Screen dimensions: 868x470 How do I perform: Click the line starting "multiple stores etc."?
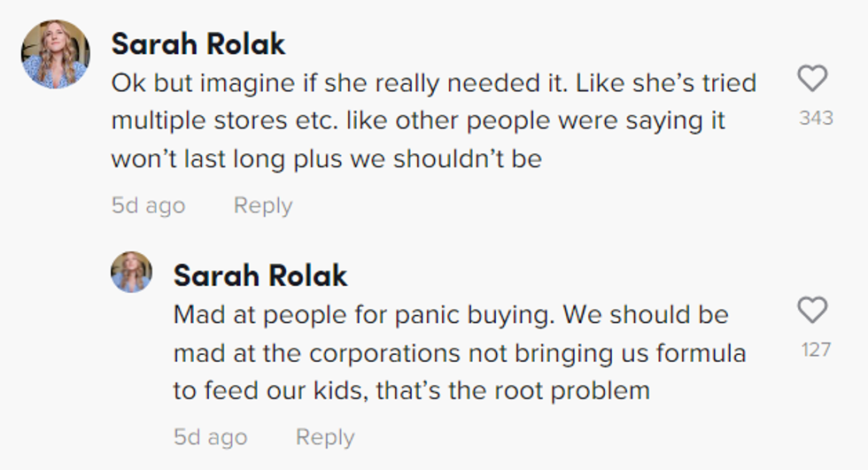417,120
